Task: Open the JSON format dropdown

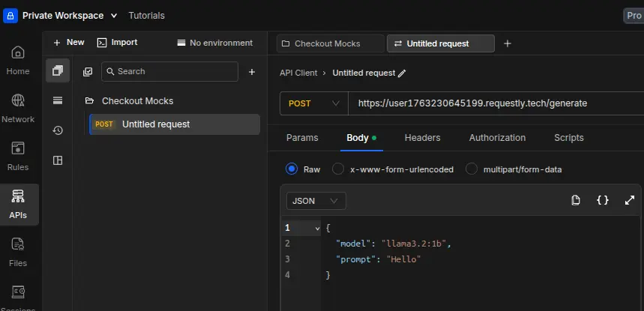Action: [x=316, y=201]
